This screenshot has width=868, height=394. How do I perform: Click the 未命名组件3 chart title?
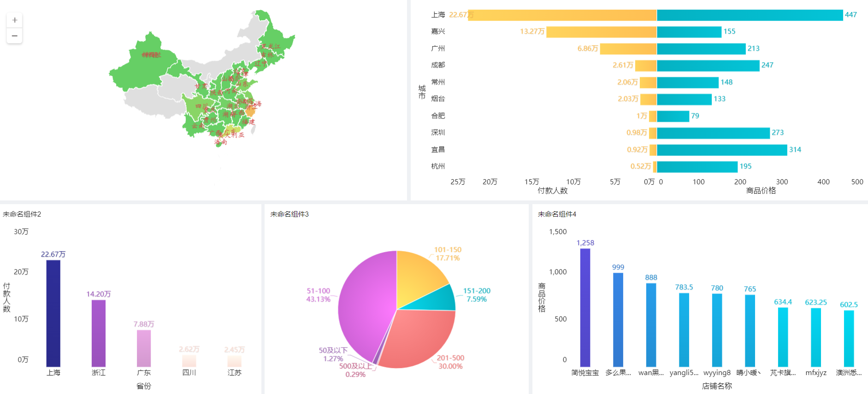coord(289,214)
